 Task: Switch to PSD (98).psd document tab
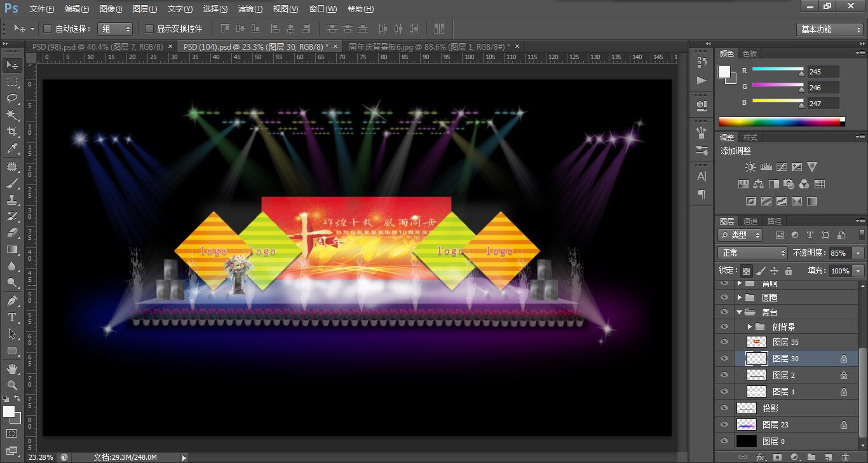pyautogui.click(x=97, y=46)
